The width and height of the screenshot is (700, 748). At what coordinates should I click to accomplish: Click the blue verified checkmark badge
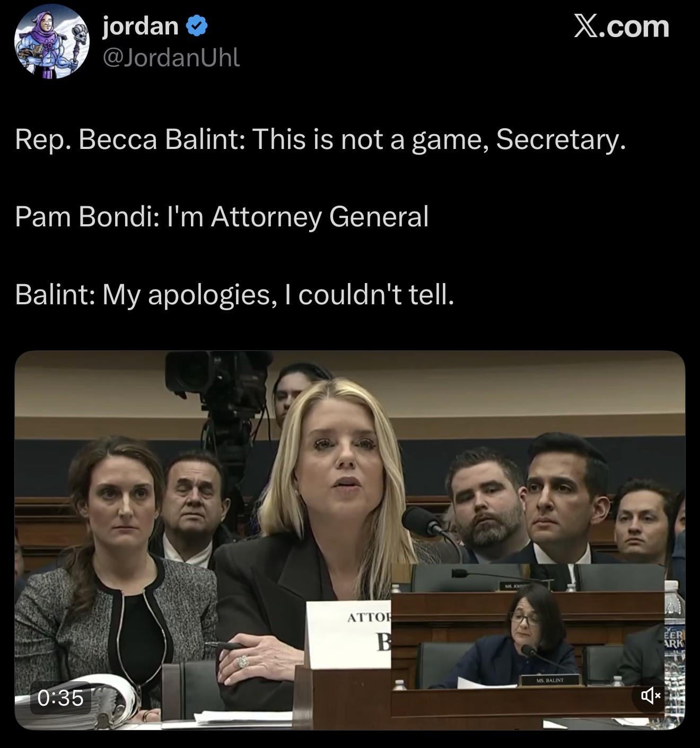point(197,27)
